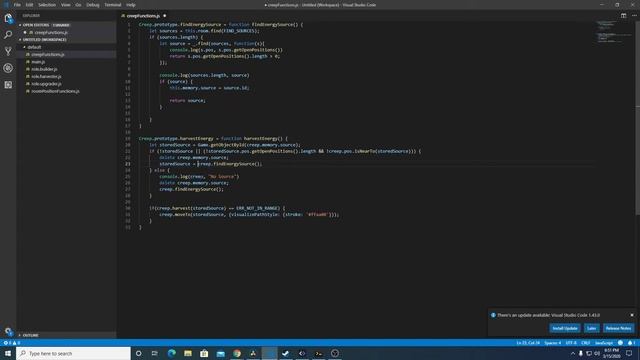Click the line and column indicator
This screenshot has width=640, height=360.
(528, 343)
